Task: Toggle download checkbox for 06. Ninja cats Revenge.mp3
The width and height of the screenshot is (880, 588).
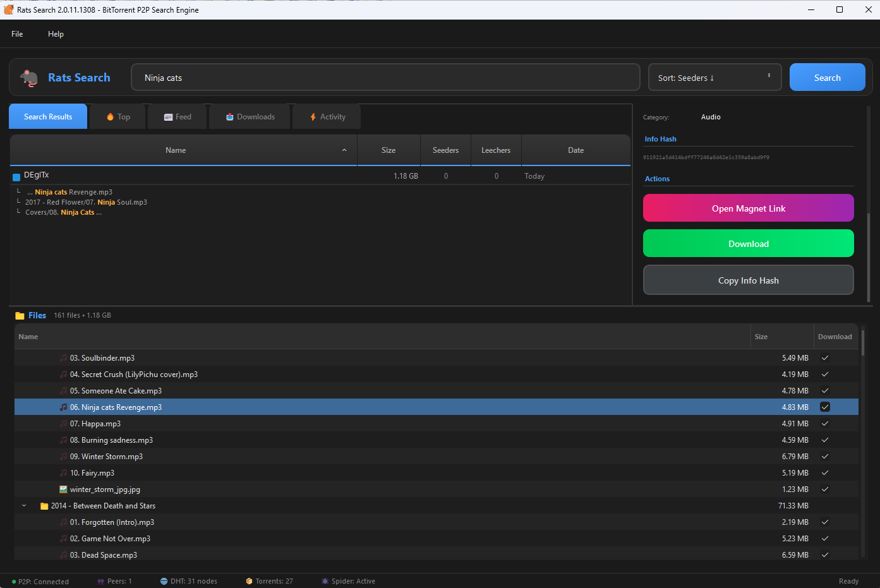Action: pos(825,407)
